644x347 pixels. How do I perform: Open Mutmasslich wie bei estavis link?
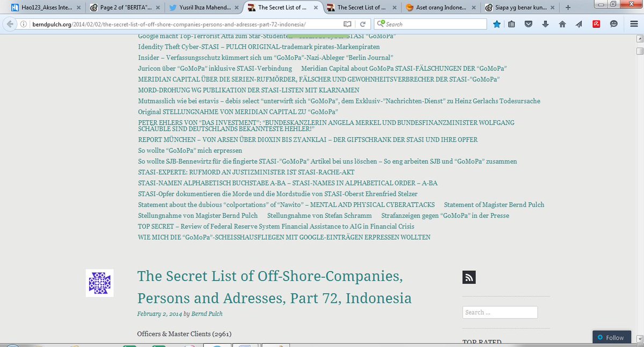(339, 101)
